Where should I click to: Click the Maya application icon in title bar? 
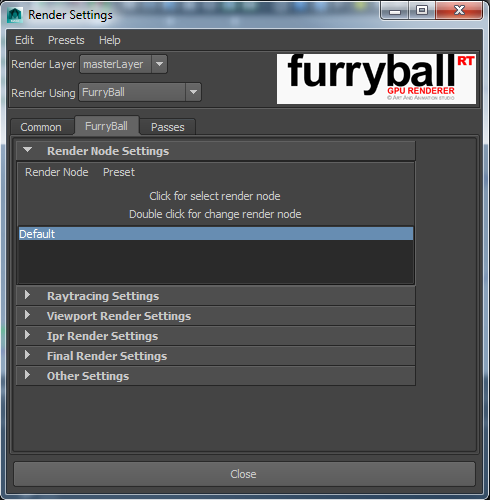pyautogui.click(x=15, y=15)
